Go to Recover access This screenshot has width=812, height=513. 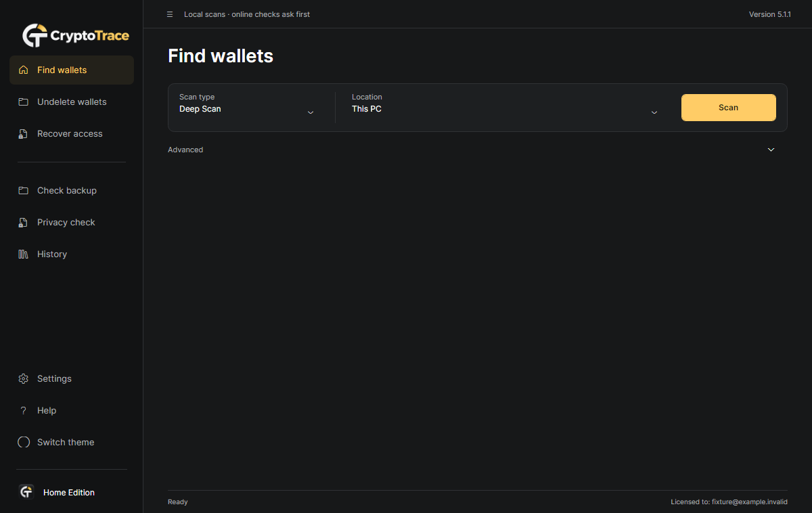tap(72, 133)
